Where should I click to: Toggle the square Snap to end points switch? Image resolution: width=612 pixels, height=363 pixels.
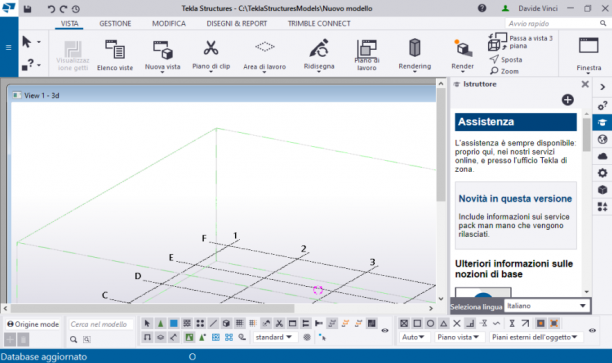417,323
